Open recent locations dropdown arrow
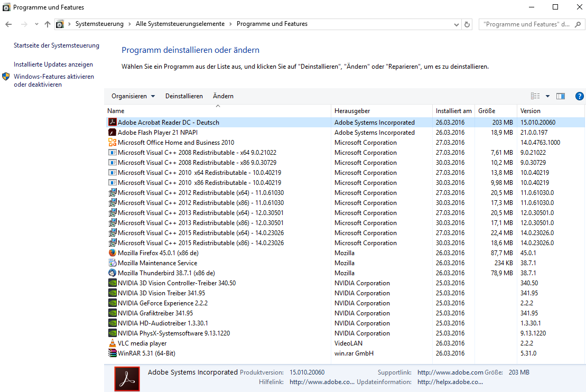The image size is (586, 392). point(36,24)
